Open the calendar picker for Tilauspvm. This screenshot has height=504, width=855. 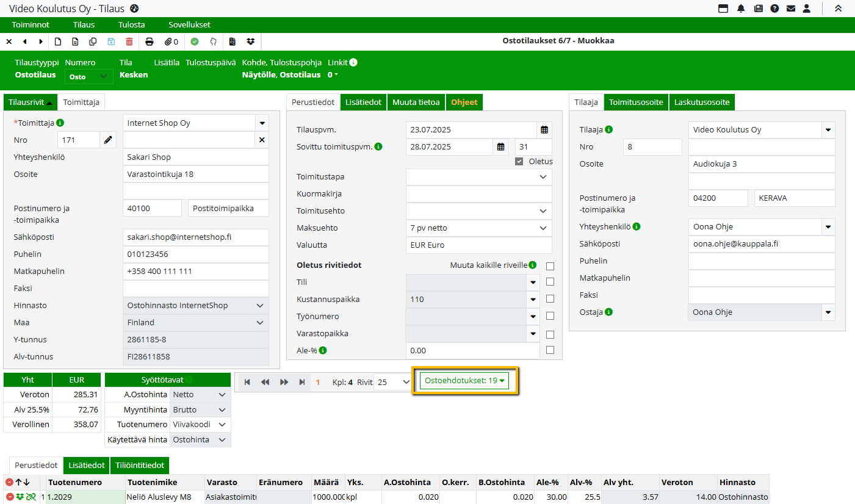coord(544,130)
